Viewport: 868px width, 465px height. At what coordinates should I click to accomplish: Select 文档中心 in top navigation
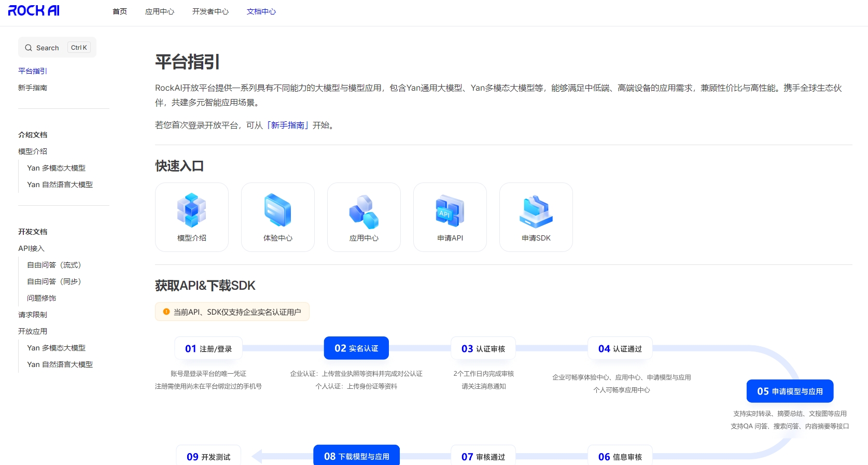coord(261,11)
